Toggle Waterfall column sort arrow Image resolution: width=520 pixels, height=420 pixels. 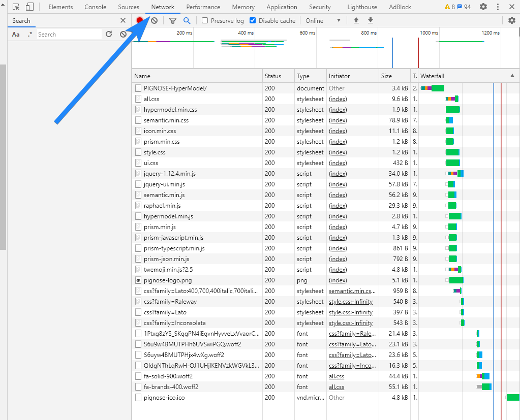tap(512, 76)
